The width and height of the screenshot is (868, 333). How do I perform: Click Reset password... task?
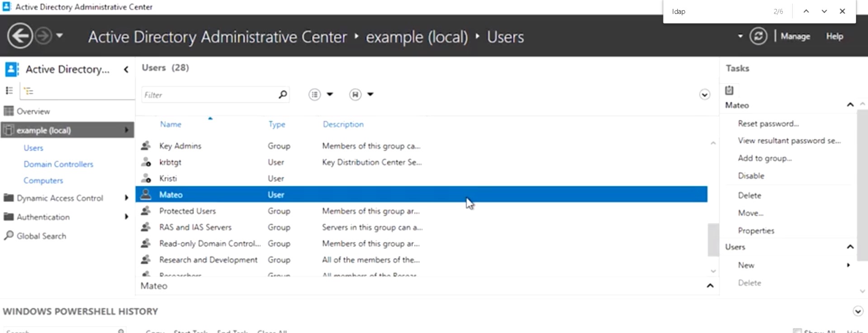click(x=768, y=124)
